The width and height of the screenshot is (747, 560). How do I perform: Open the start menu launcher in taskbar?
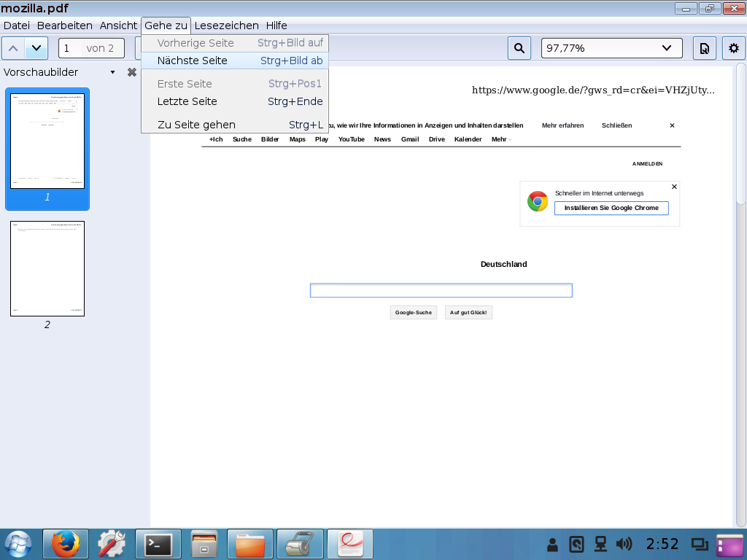pos(18,544)
